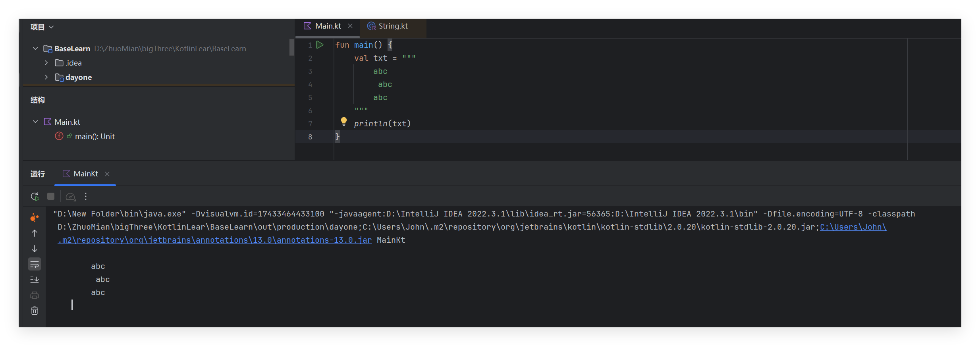Stop the running process
The image size is (980, 346).
[51, 196]
